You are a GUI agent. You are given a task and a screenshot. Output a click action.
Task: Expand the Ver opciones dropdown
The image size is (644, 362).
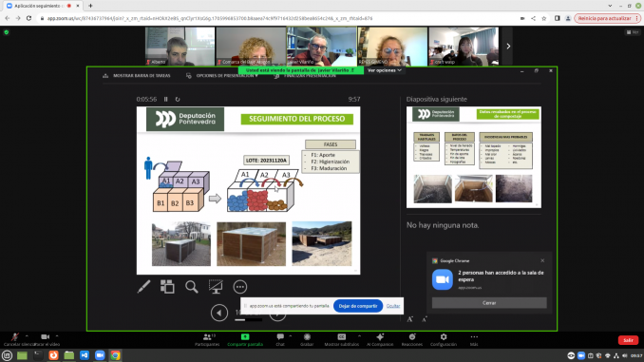[x=385, y=70]
